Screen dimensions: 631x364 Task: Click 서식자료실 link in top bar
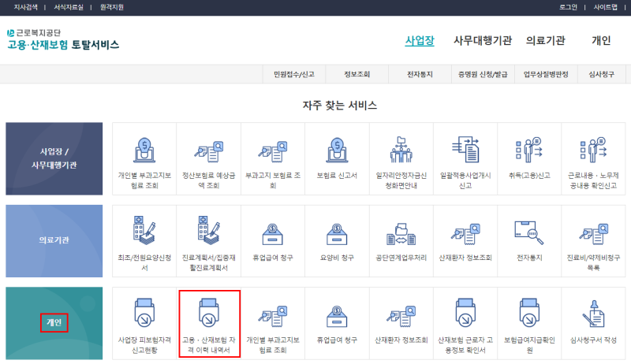pos(69,7)
